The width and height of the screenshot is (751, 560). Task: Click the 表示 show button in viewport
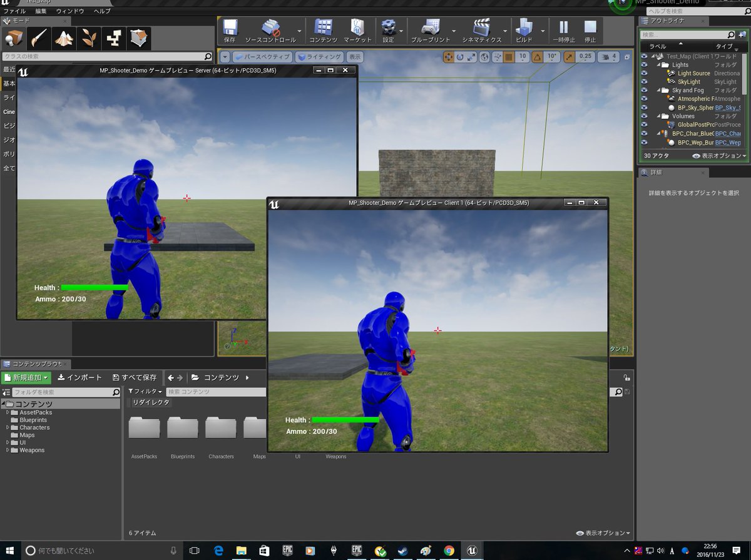355,57
